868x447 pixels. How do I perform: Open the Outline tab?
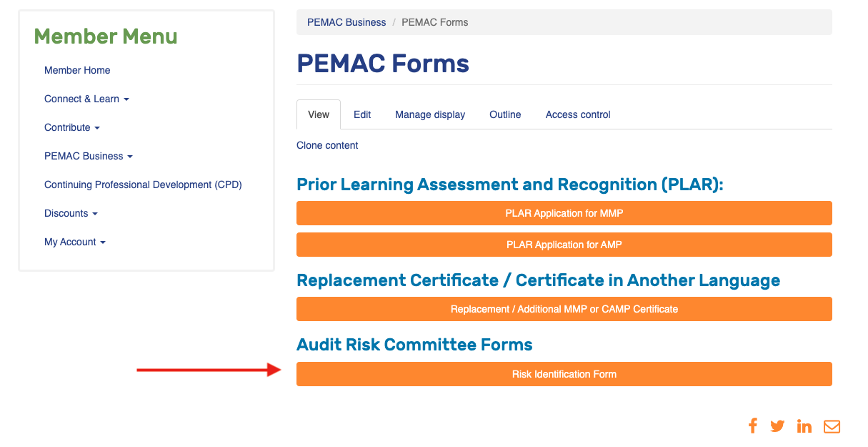[505, 114]
